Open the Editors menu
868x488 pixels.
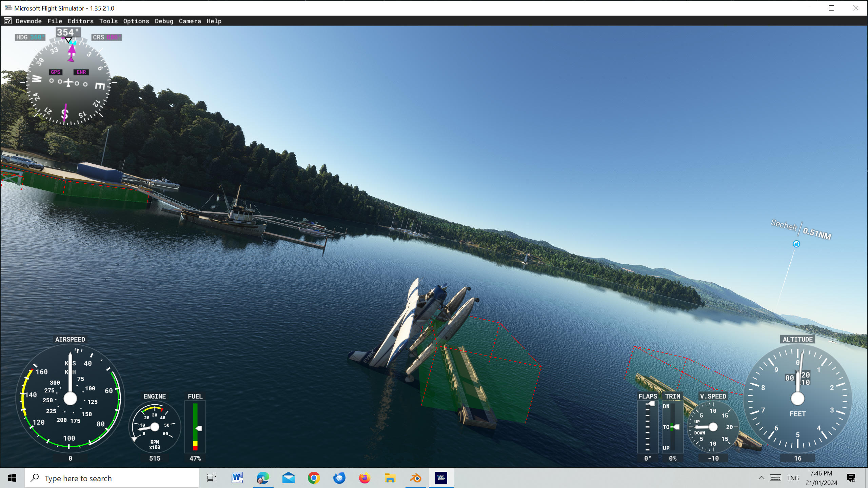[80, 21]
